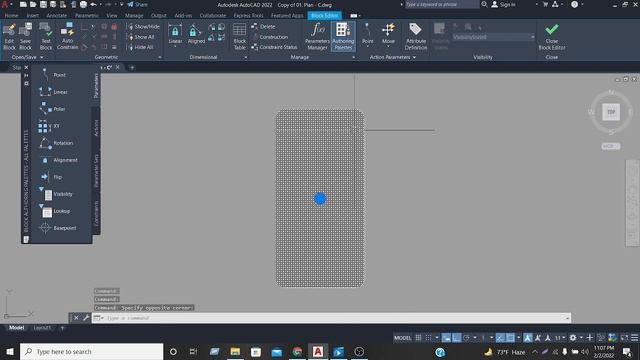The image size is (640, 360).
Task: Select Point action parameter in ribbon
Action: point(367,34)
